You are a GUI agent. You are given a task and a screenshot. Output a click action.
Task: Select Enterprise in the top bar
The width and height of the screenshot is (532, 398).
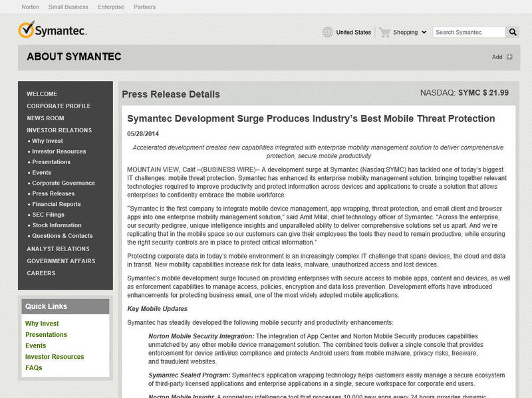110,7
